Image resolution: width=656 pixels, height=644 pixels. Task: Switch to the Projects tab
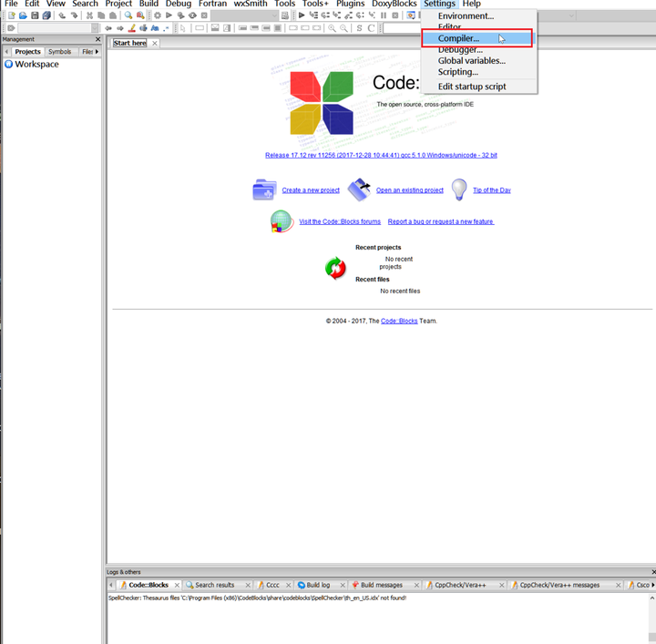pos(27,51)
